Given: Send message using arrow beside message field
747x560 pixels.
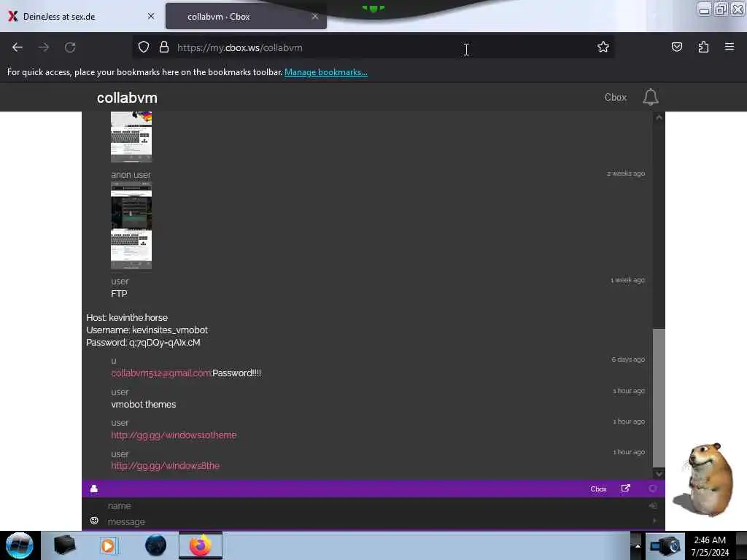Looking at the screenshot, I should coord(654,521).
